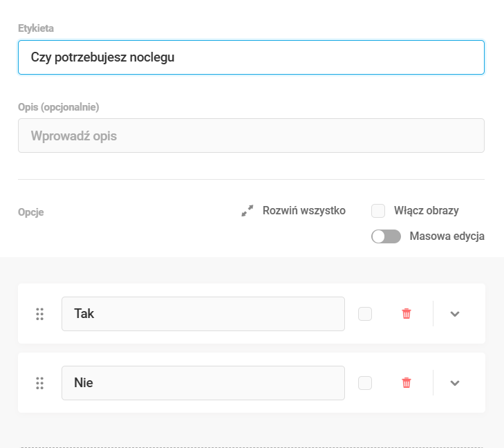Expand the Nie option with chevron
The image size is (504, 448).
(x=455, y=383)
